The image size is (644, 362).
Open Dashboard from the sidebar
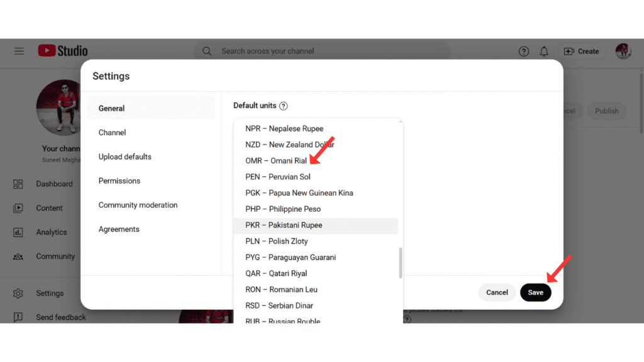click(53, 184)
